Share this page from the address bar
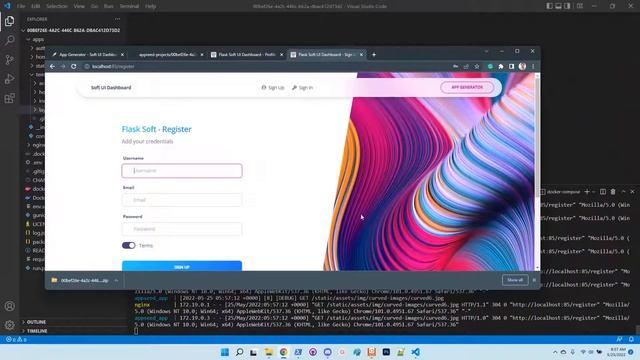640x360 pixels. (466, 66)
